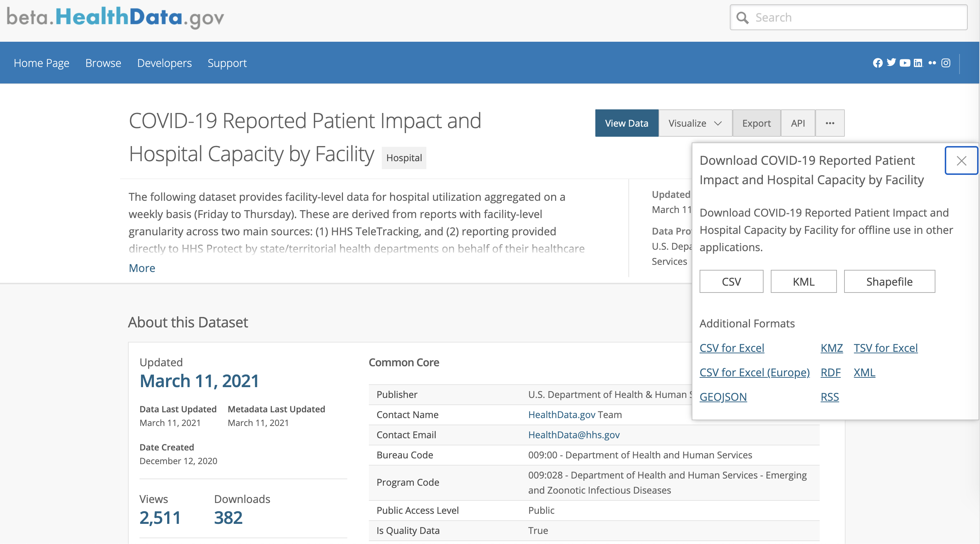Open the Instagram icon in header
The width and height of the screenshot is (980, 544).
[x=946, y=63]
